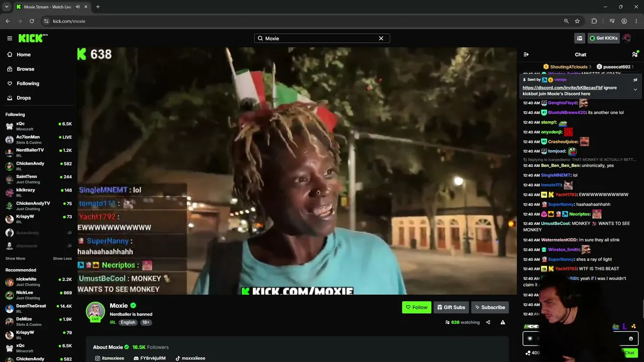The height and width of the screenshot is (362, 644).
Task: Click the KICK logo
Action: [x=33, y=38]
